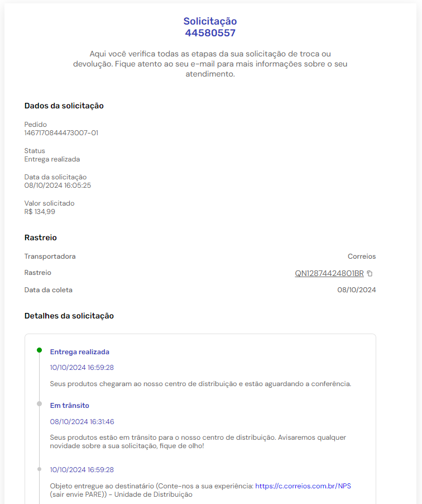422x504 pixels.
Task: Click the Status value Entrega realizada
Action: [x=52, y=159]
